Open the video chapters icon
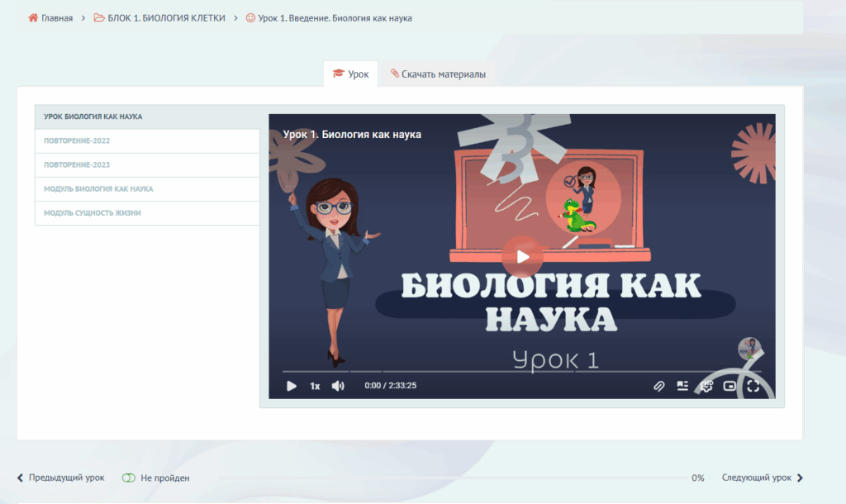846x504 pixels. 682,386
